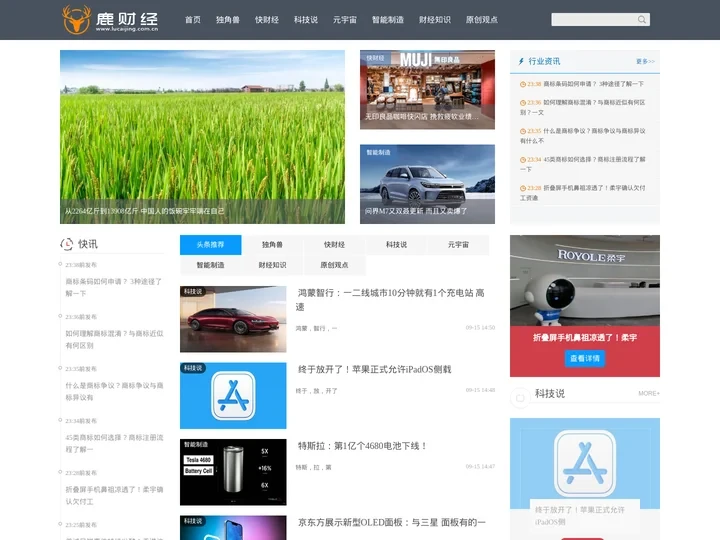720x540 pixels.
Task: Open 快财经 in the top navigation
Action: [267, 20]
